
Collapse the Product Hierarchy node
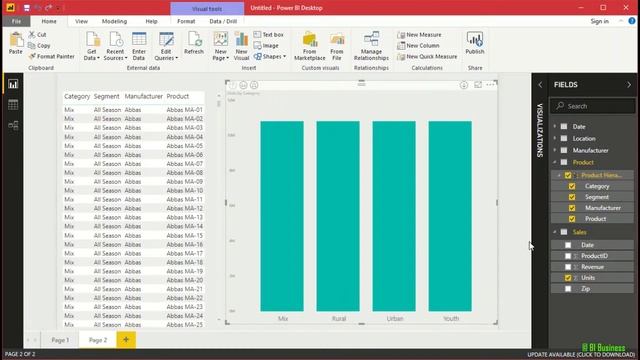click(x=560, y=176)
